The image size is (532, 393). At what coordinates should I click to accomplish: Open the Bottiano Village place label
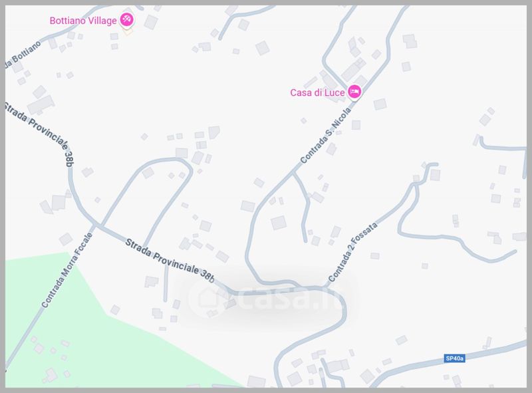(83, 21)
